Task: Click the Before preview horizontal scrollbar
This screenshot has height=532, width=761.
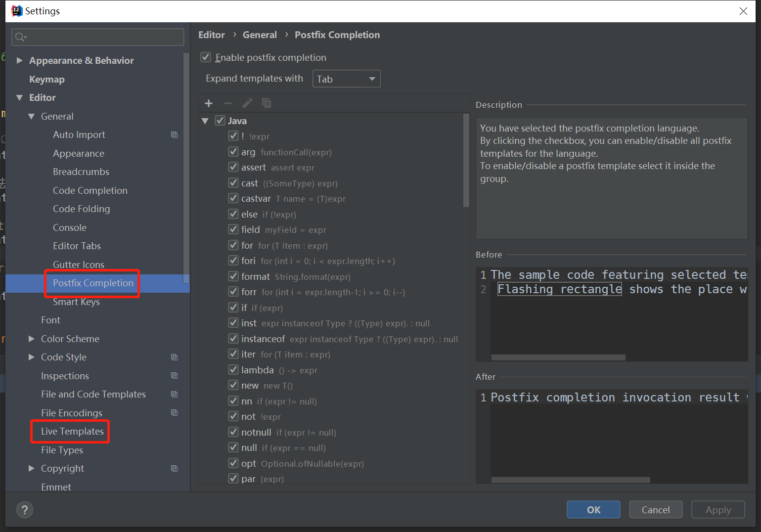Action: coord(558,357)
